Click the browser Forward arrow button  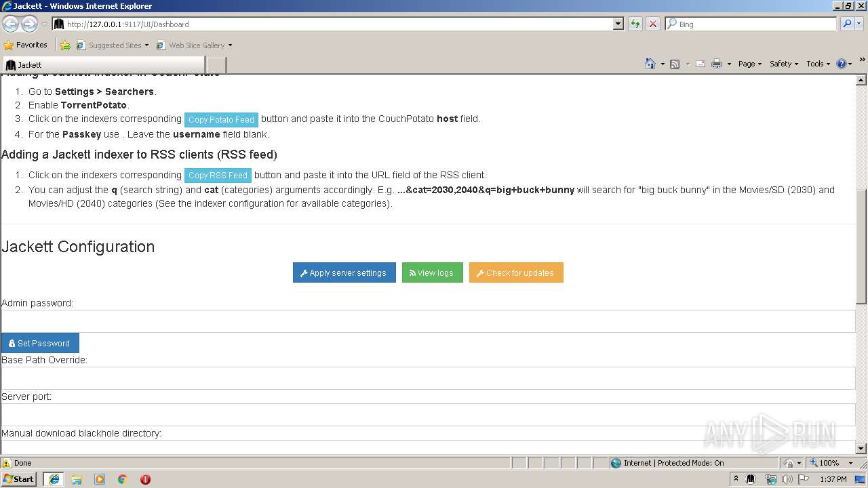point(29,24)
